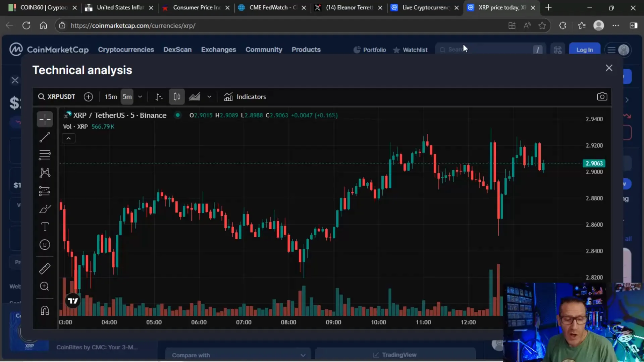644x362 pixels.
Task: Activate the zoom in tool
Action: click(45, 286)
